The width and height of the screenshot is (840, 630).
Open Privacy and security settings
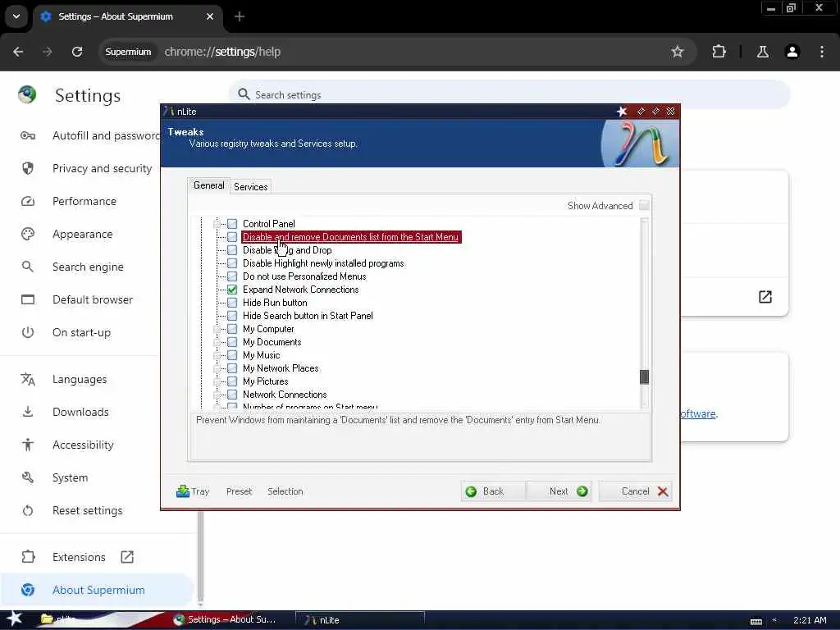[90, 168]
